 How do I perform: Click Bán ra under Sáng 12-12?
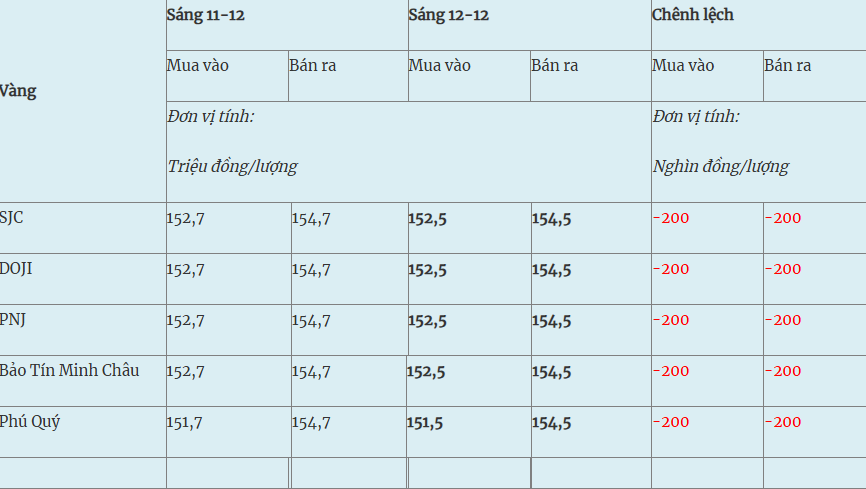click(555, 66)
